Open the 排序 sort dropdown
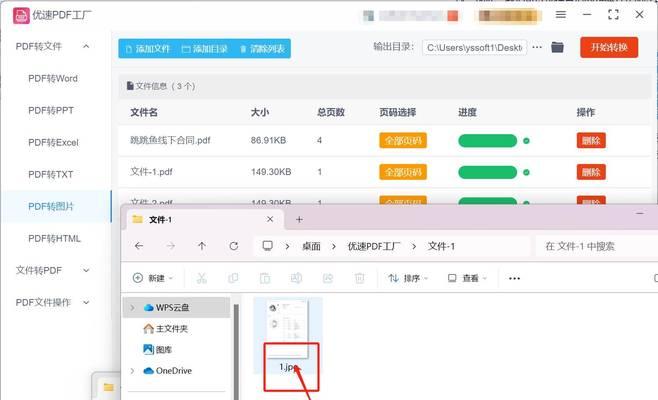This screenshot has height=400, width=658. (408, 278)
